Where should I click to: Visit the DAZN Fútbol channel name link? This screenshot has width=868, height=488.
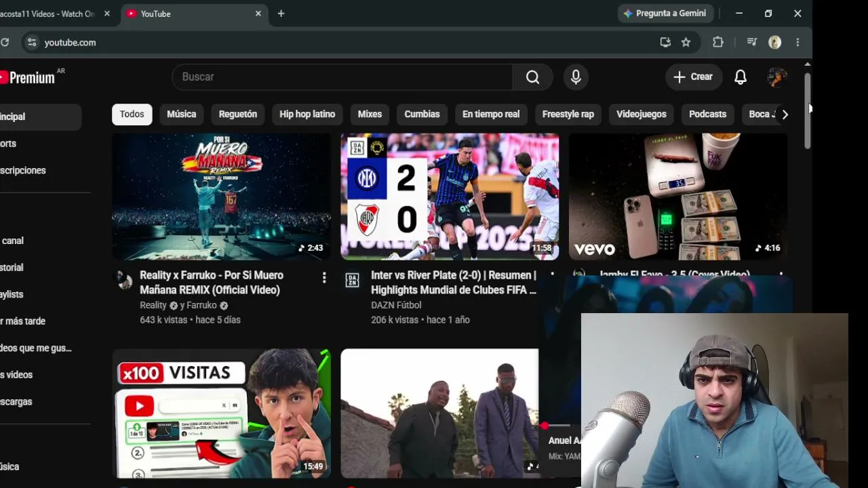pyautogui.click(x=396, y=306)
